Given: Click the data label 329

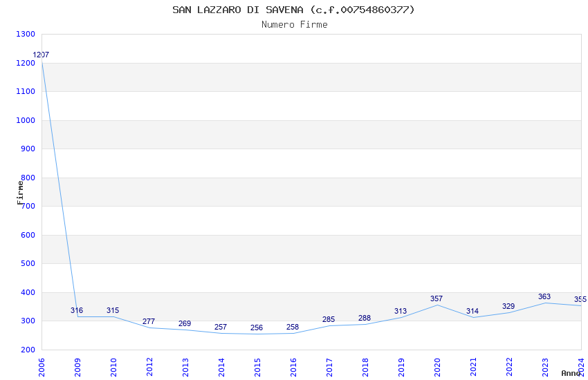Looking at the screenshot, I should coord(508,306).
